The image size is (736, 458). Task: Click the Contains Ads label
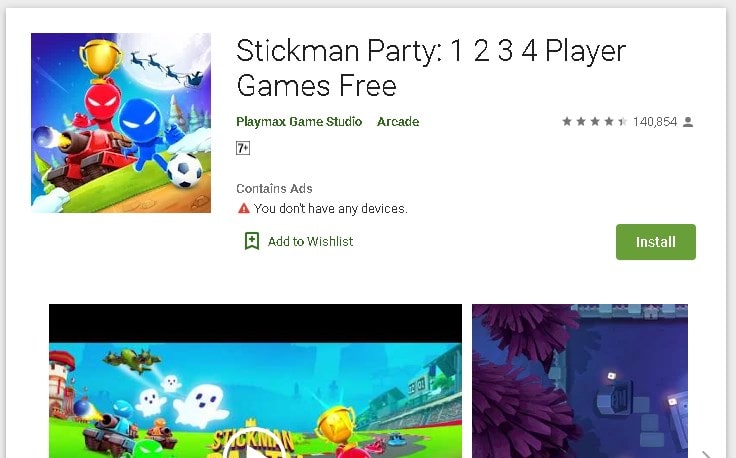point(274,189)
